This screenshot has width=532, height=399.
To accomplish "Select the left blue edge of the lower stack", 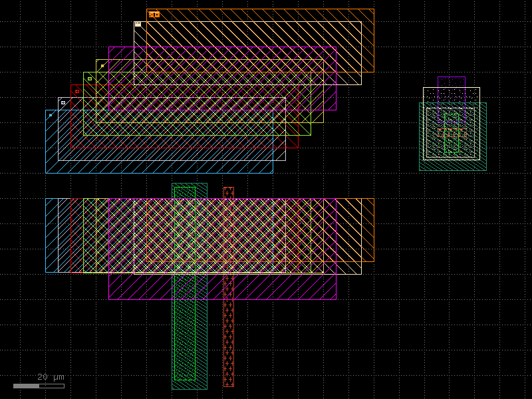I will coord(46,235).
